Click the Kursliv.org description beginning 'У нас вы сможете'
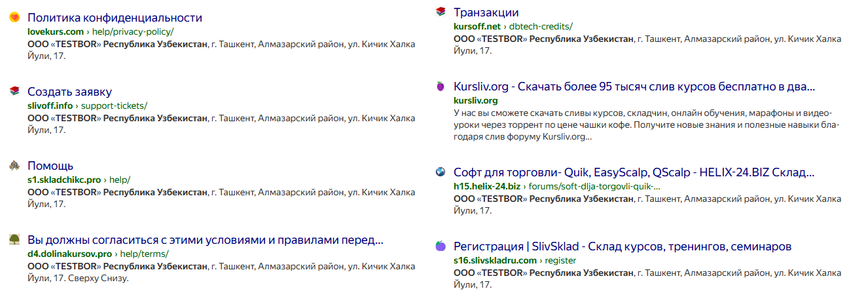The image size is (868, 291). tap(646, 125)
